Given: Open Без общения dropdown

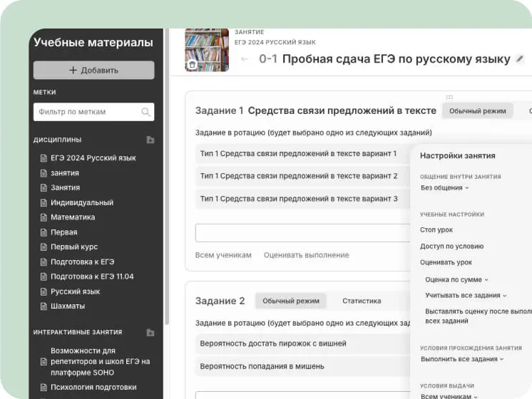Looking at the screenshot, I should click(444, 188).
